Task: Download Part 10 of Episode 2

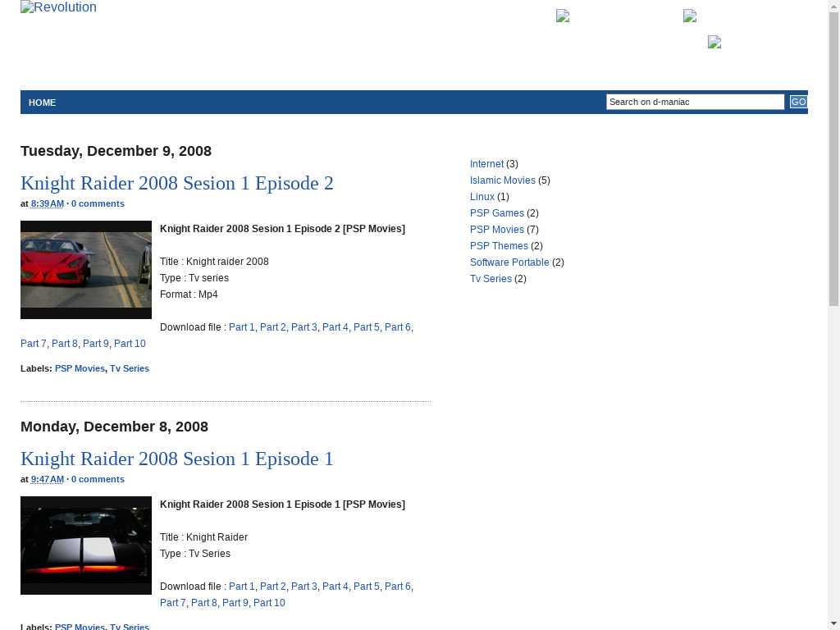Action: (x=130, y=344)
